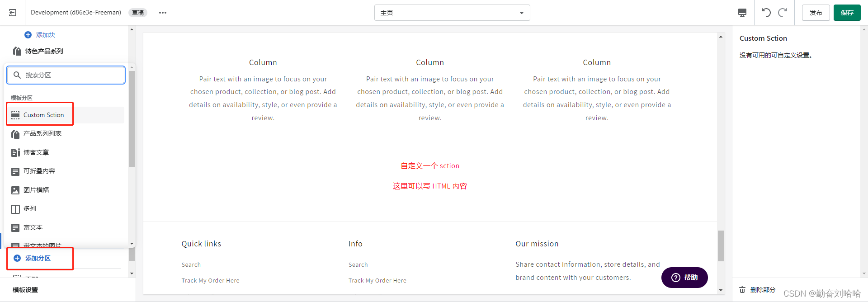Click the 特色产品系列 tag icon

pos(17,51)
